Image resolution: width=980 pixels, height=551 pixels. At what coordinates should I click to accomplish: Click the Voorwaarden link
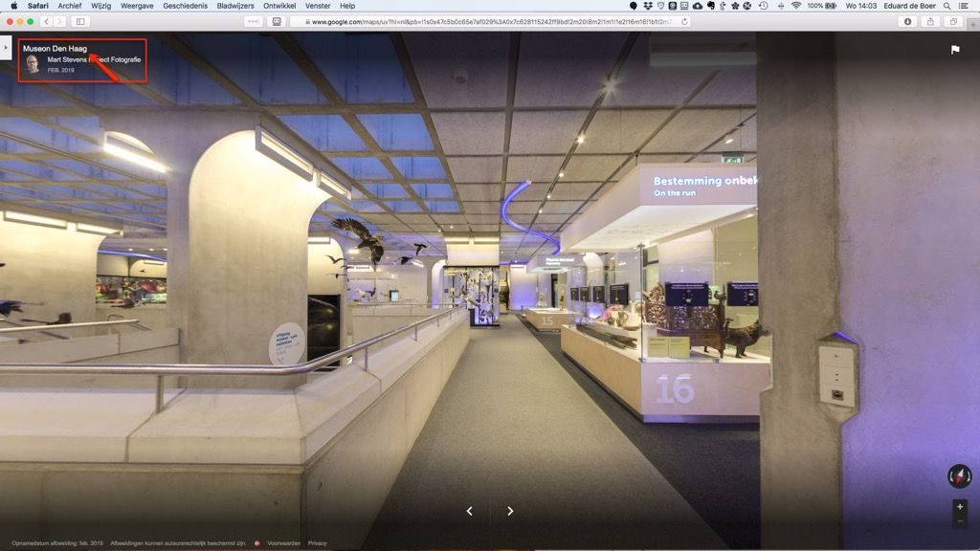pos(281,543)
